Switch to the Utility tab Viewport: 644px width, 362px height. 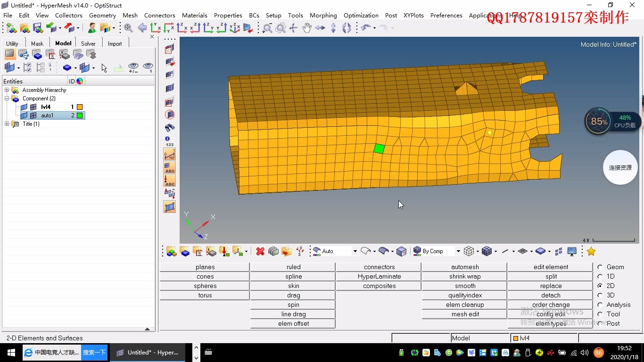(x=12, y=44)
